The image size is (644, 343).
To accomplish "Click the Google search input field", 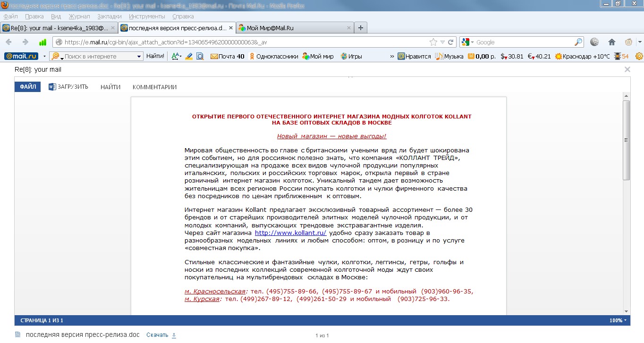I will [x=523, y=42].
